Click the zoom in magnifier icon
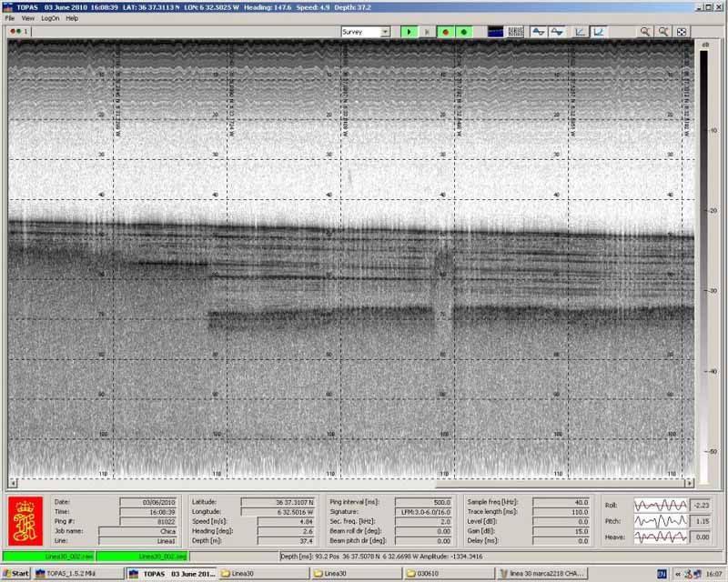Image resolution: width=728 pixels, height=582 pixels. coord(645,31)
